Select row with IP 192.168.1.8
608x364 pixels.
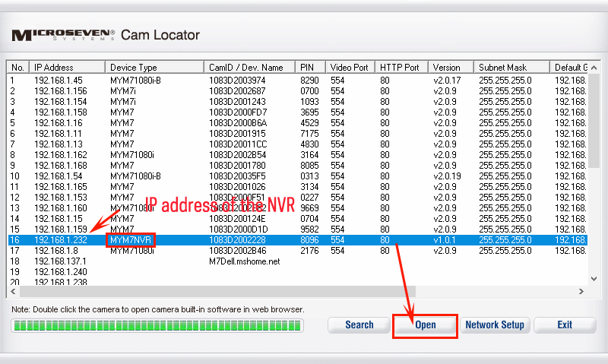297,251
